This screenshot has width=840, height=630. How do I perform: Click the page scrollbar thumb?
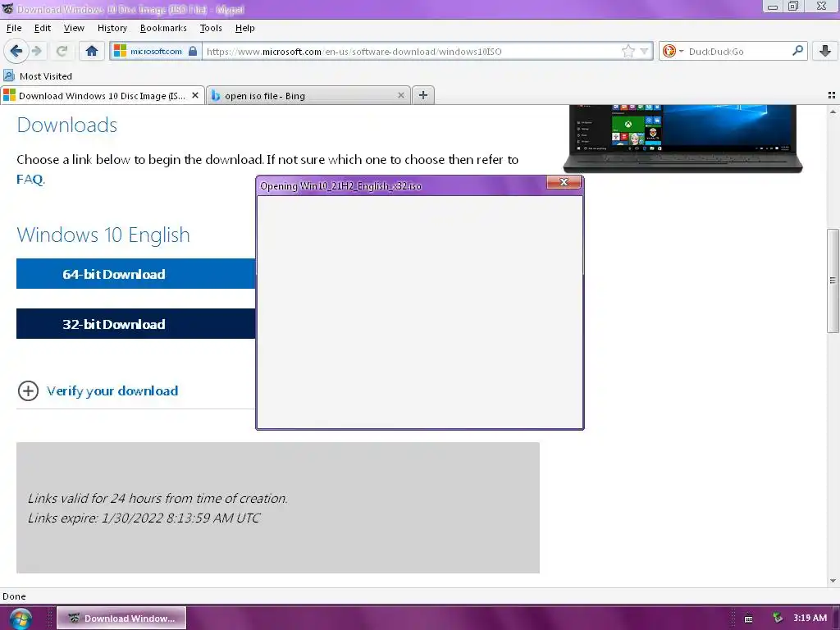[x=832, y=281]
